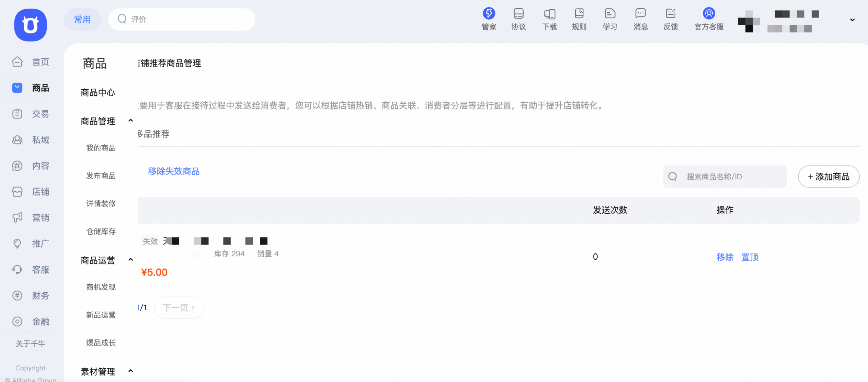The width and height of the screenshot is (868, 382).
Task: Open the 关于千牛 link
Action: pos(31,344)
